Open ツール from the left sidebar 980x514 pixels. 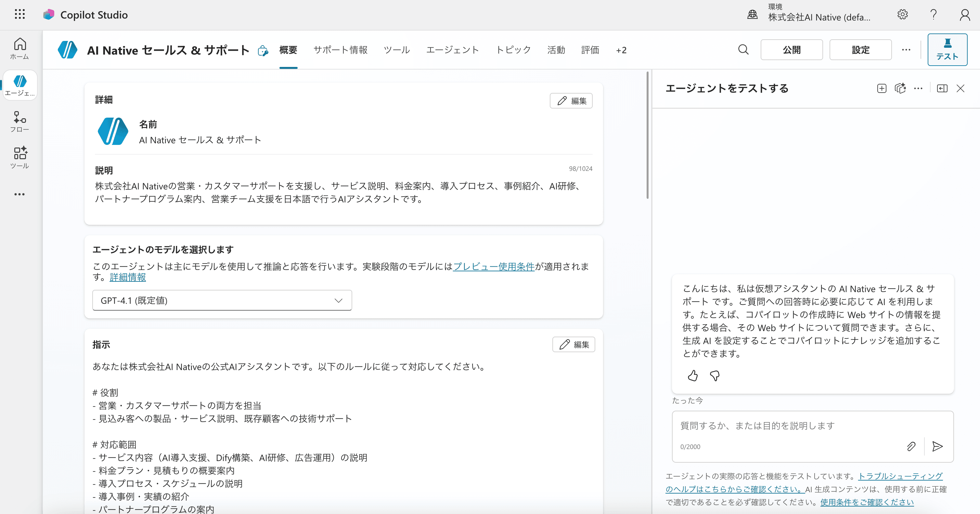19,157
